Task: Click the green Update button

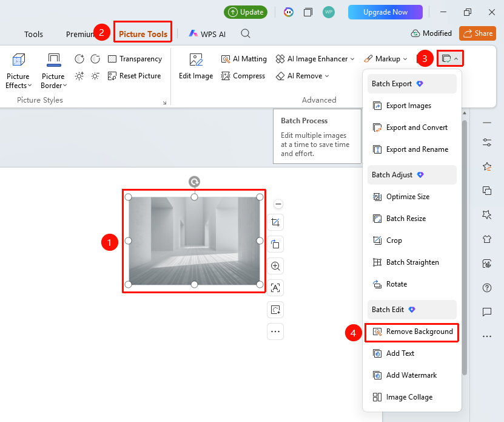Action: tap(246, 12)
